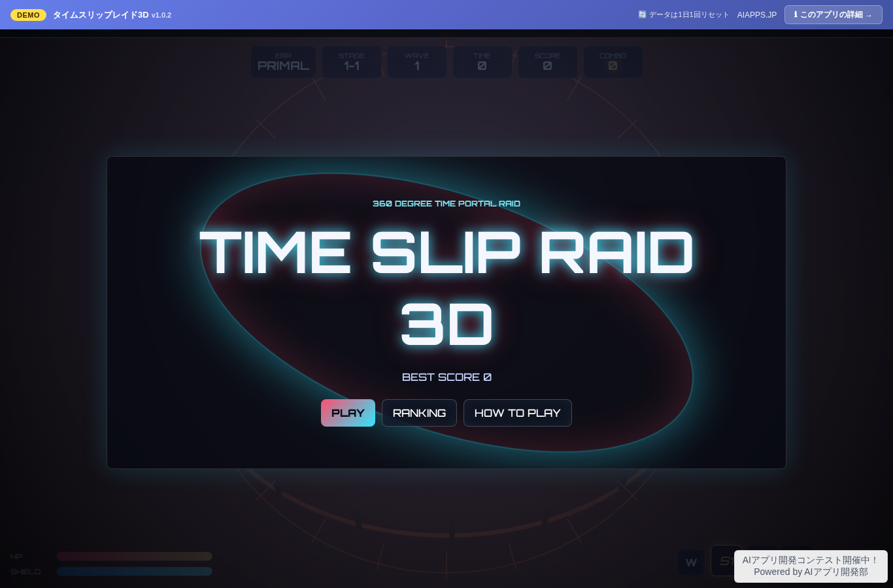Click the SCORE counter in HUD
This screenshot has height=588, width=893.
click(548, 62)
